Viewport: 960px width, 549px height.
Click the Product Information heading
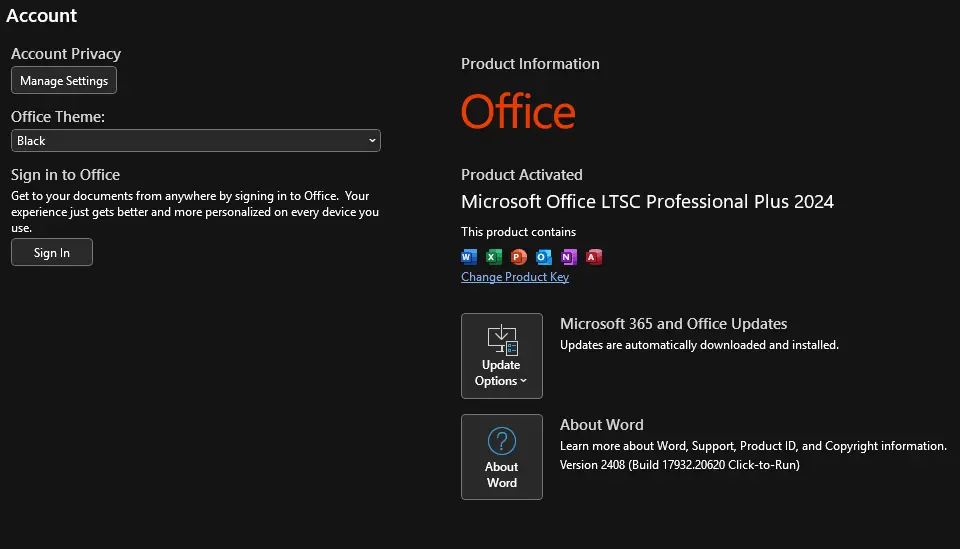pos(530,64)
